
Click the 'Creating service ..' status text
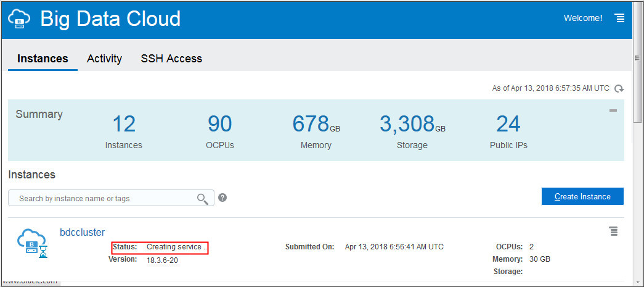click(x=177, y=247)
